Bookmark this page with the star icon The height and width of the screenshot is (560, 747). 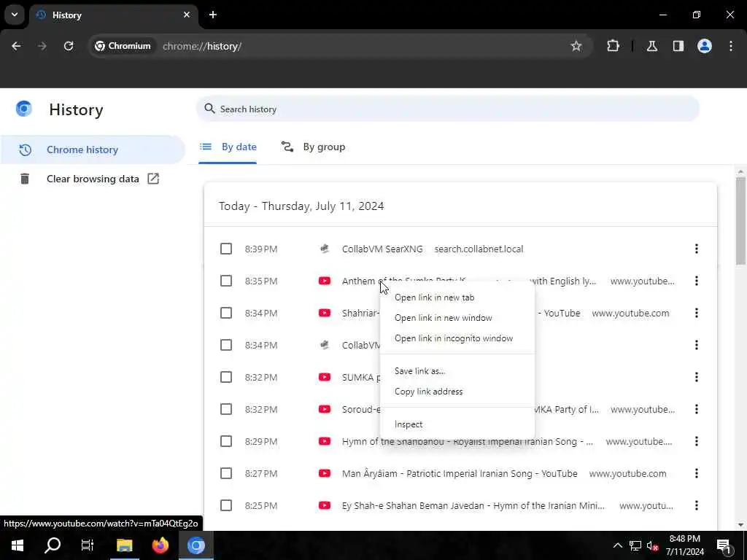pos(576,46)
